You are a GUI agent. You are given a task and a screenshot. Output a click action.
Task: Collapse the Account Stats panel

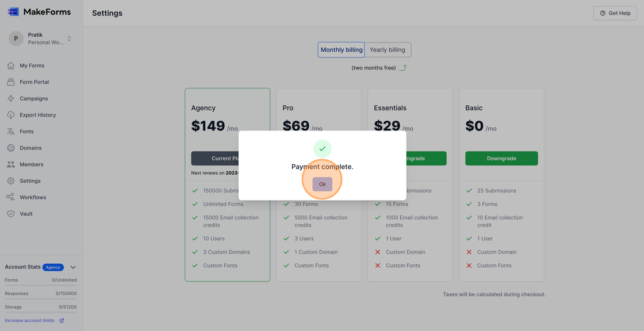pyautogui.click(x=72, y=267)
